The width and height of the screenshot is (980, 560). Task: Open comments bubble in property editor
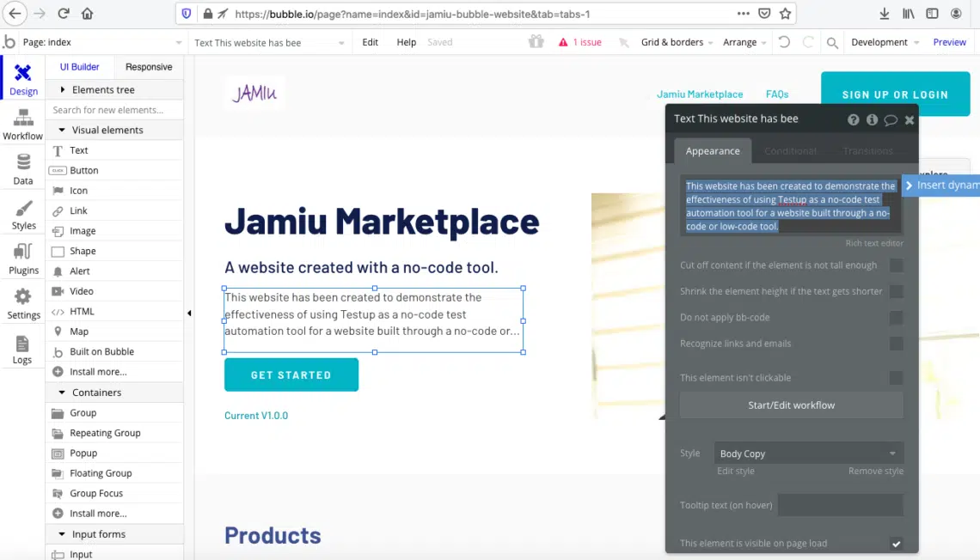(x=891, y=119)
